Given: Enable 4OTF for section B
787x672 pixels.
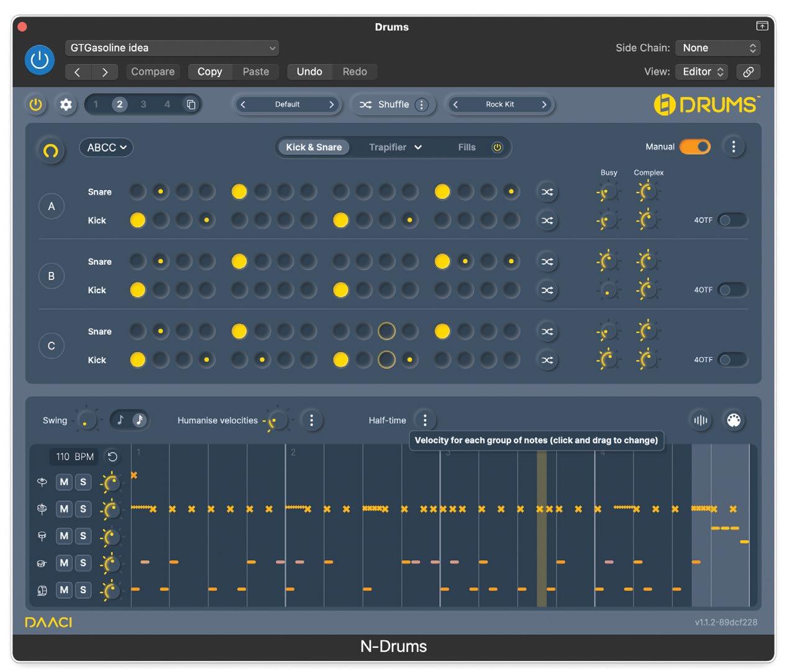Looking at the screenshot, I should [x=732, y=289].
